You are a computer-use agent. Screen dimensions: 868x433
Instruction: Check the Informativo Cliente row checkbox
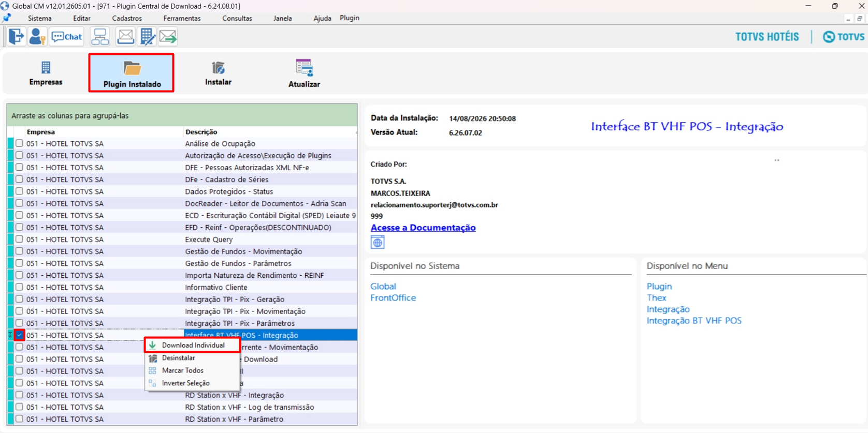19,287
